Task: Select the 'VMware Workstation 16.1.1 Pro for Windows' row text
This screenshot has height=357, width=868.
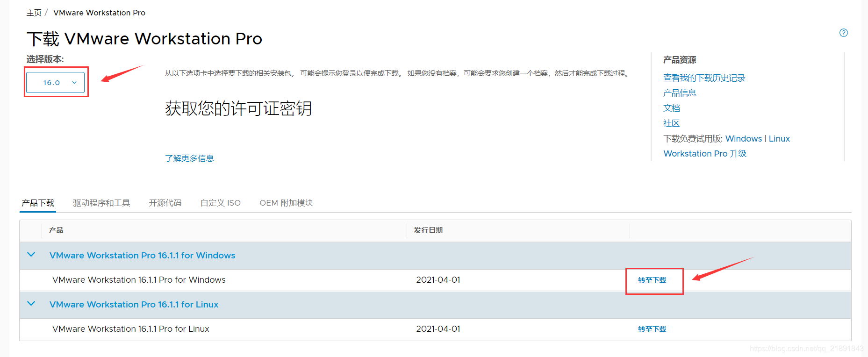Action: coord(139,280)
